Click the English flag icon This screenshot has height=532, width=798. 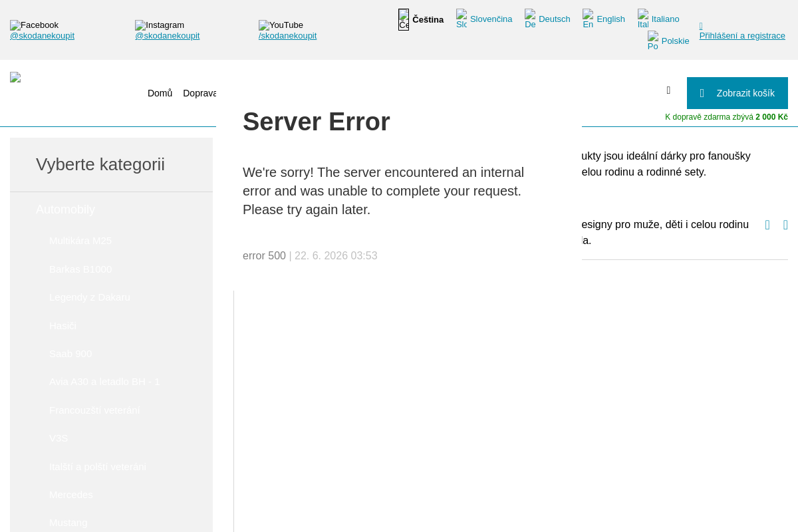[588, 19]
